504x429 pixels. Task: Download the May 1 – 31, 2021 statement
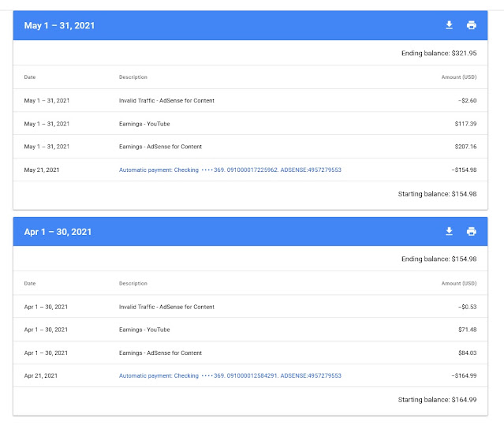[x=449, y=25]
